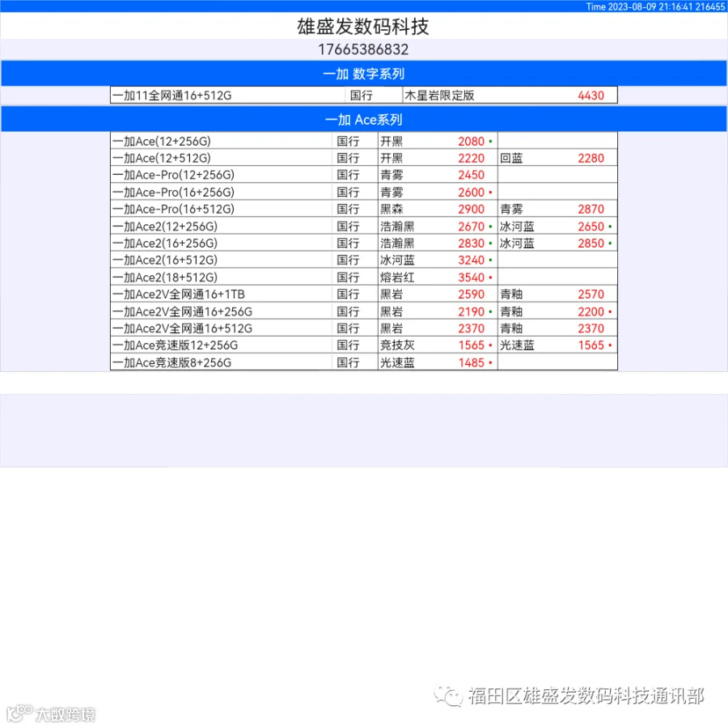The image size is (728, 728).
Task: Click the title "雄盛发数码科技"
Action: click(362, 27)
